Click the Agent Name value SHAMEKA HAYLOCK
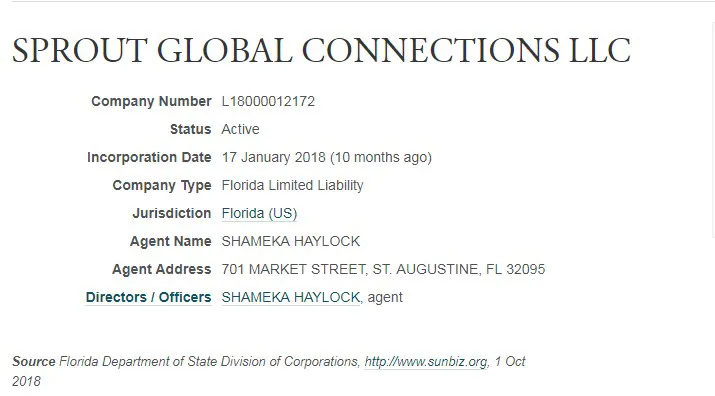This screenshot has width=715, height=396. click(x=290, y=241)
